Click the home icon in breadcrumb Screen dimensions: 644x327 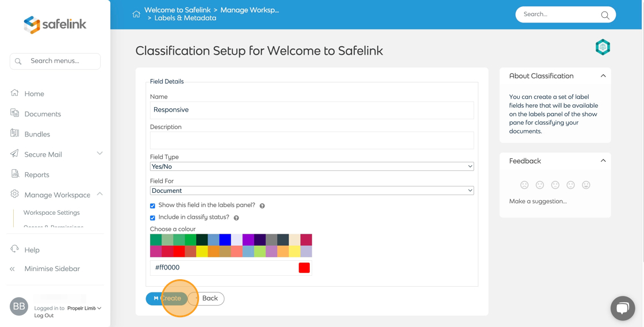click(x=136, y=14)
